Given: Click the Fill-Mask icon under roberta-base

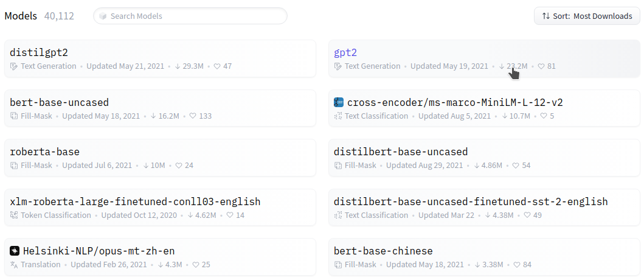Looking at the screenshot, I should tap(14, 166).
